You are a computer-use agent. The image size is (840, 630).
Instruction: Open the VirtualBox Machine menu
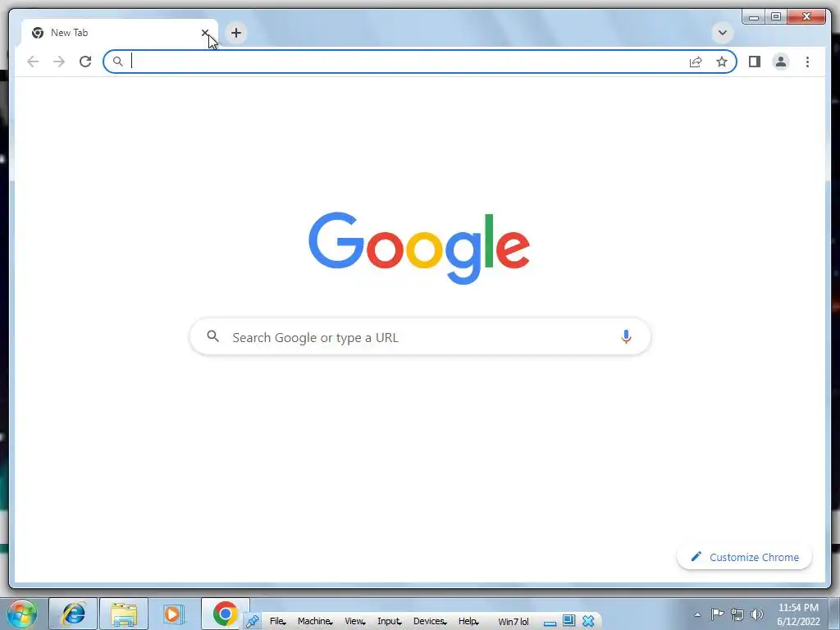(x=315, y=622)
